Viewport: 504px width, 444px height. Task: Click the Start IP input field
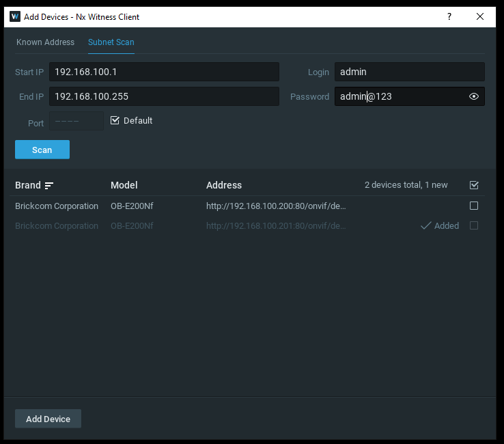[x=164, y=72]
